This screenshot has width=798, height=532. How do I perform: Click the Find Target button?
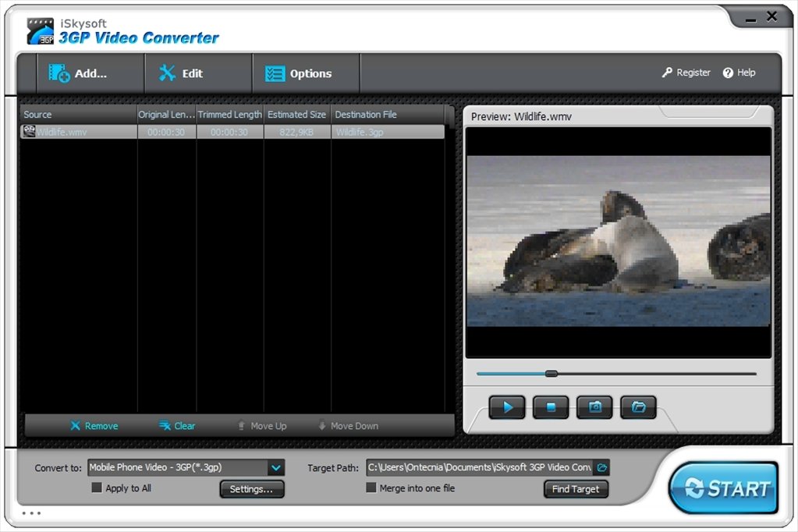click(x=576, y=489)
